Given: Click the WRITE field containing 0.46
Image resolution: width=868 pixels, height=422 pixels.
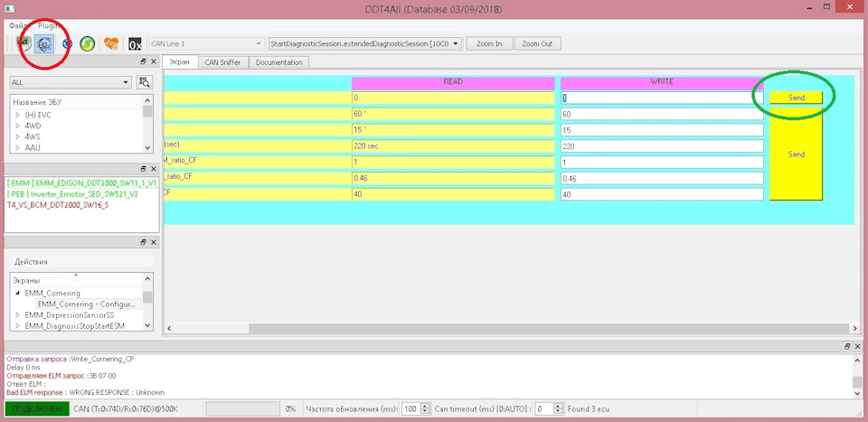Looking at the screenshot, I should [662, 179].
